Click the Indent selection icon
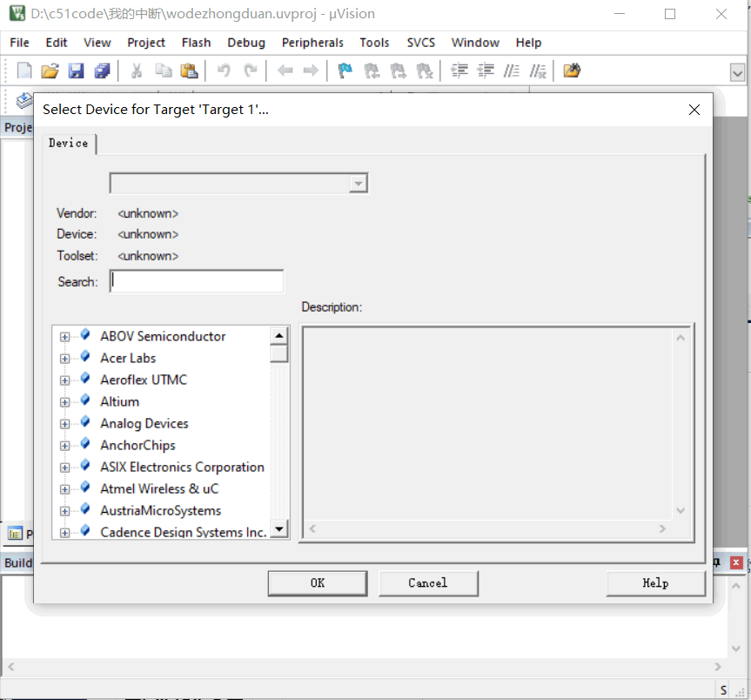This screenshot has width=751, height=700. pyautogui.click(x=459, y=71)
